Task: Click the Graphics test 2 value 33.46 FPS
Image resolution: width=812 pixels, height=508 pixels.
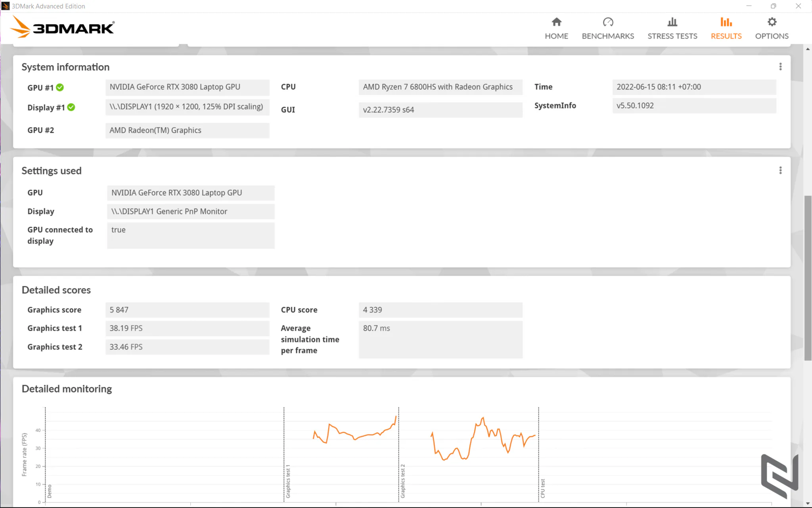Action: (x=188, y=347)
